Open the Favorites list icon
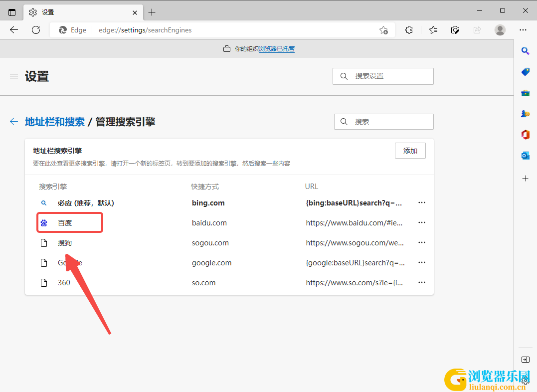This screenshot has height=392, width=537. coord(433,30)
